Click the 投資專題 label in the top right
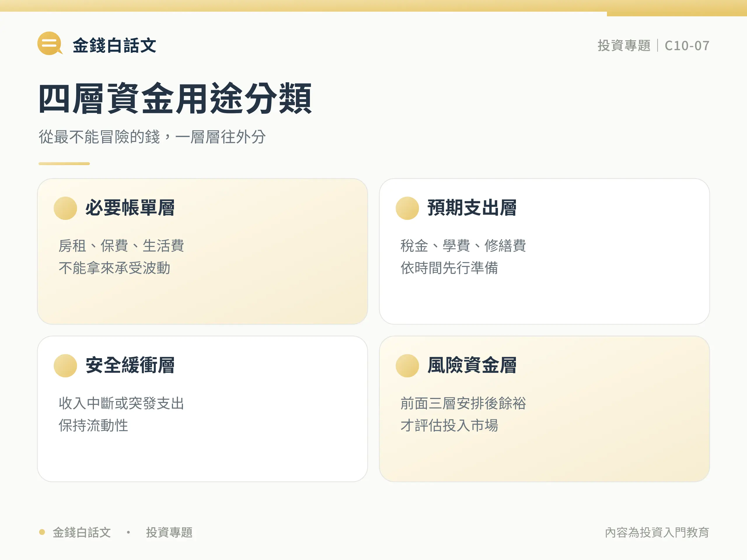Screen dimensions: 747x560 pos(624,45)
